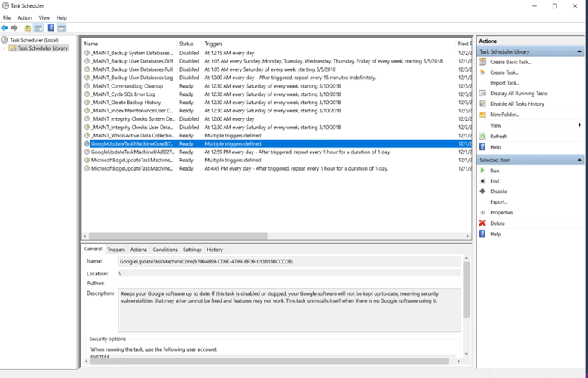Collapse the Selected Item actions section
Image resolution: width=588 pixels, height=378 pixels.
click(x=580, y=160)
